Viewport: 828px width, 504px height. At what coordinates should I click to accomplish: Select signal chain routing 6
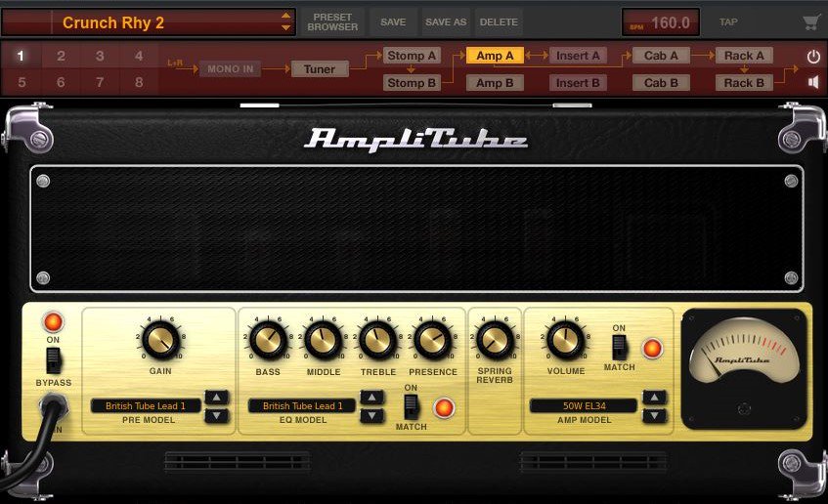[x=61, y=82]
